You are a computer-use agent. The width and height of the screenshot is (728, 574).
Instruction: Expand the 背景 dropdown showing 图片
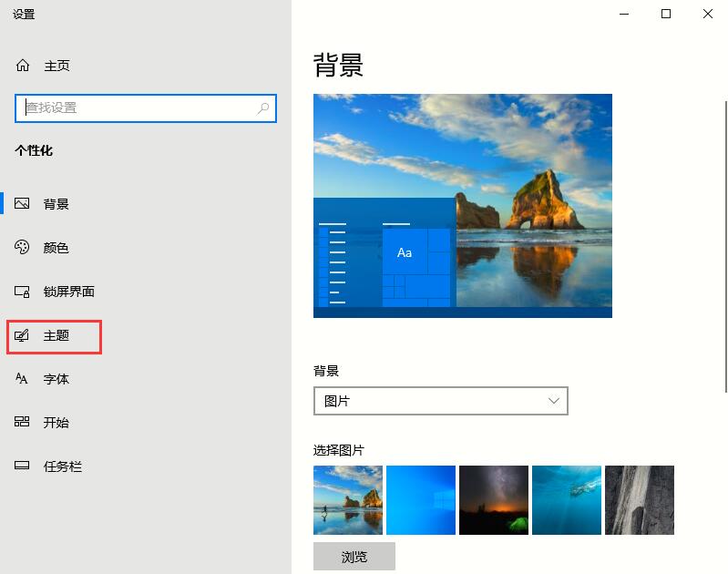(x=440, y=401)
